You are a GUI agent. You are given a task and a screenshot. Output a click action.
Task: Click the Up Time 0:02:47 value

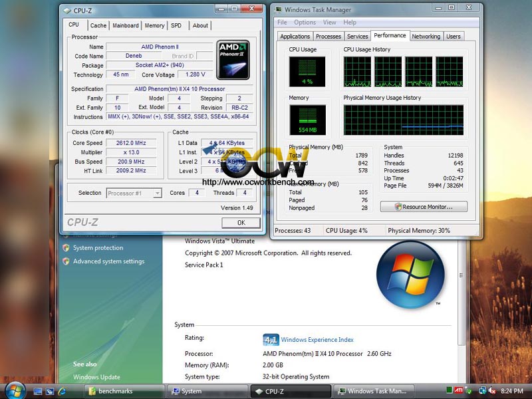(x=454, y=178)
